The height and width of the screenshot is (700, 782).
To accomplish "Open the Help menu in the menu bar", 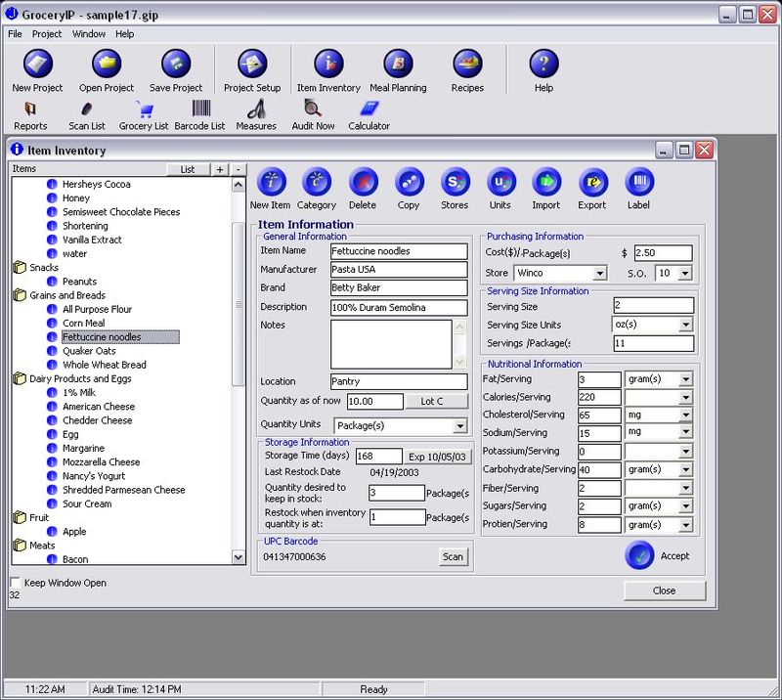I will (x=125, y=34).
